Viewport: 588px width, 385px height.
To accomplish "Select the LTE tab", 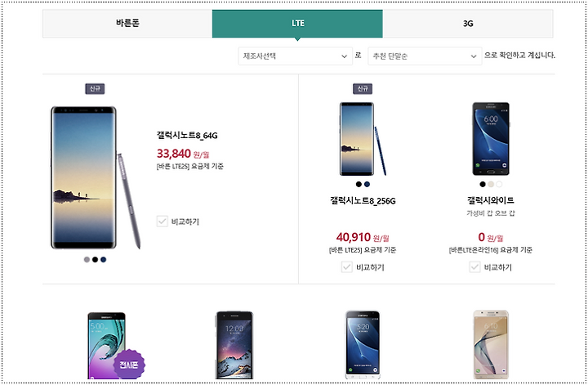I will [297, 24].
